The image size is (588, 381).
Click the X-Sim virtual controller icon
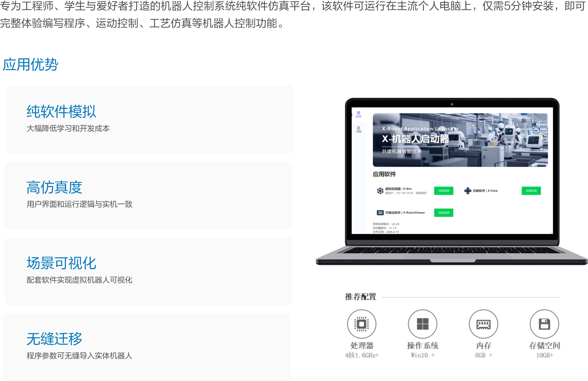[x=380, y=191]
